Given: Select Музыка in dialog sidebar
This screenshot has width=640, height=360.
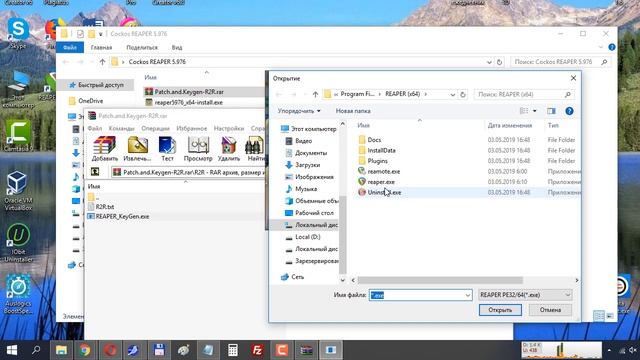Looking at the screenshot, I should (301, 189).
